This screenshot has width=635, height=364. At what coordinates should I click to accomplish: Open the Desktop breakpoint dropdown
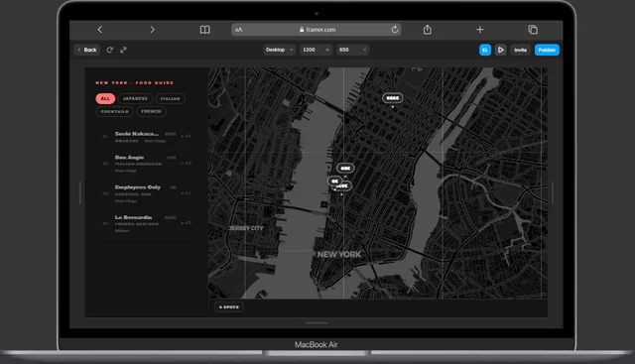279,50
